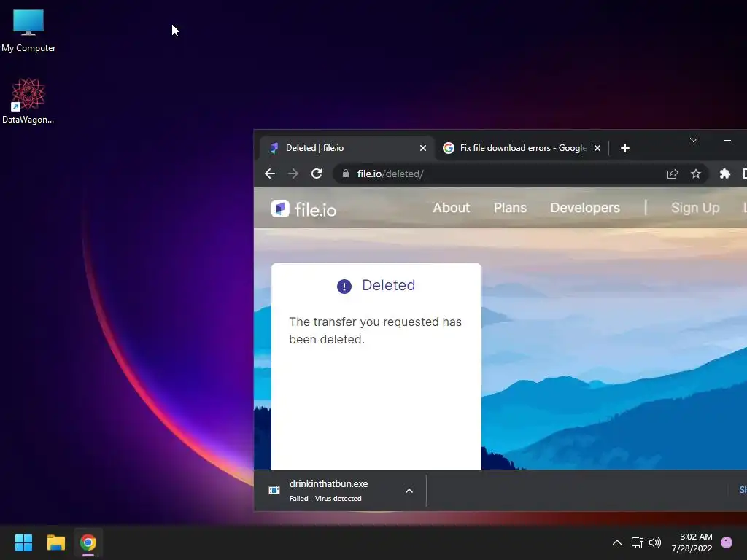The width and height of the screenshot is (747, 560).
Task: Click the drinkinthatbun.exe file icon
Action: pos(274,490)
